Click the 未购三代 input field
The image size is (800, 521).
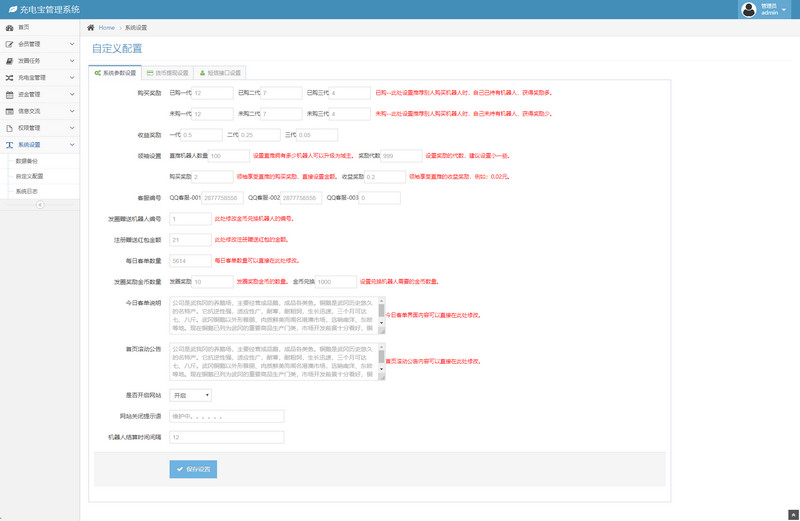click(x=350, y=114)
